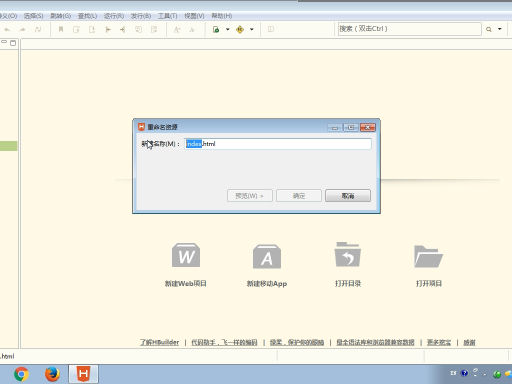
Task: Open the dropdown arrow beside the yellow diamond icon
Action: pyautogui.click(x=252, y=29)
